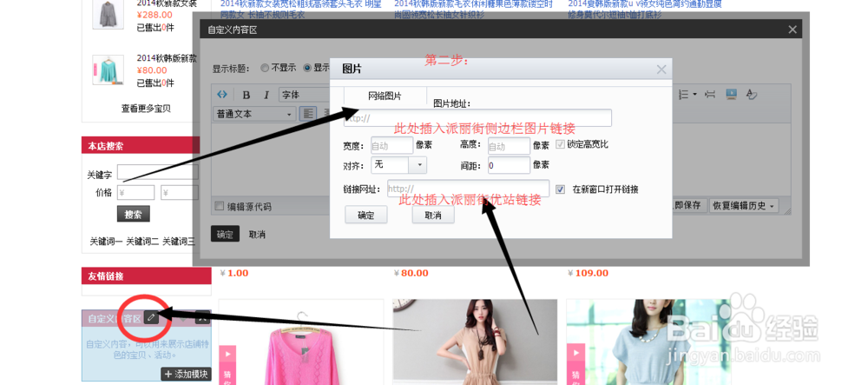Open the 恢复编辑历史 dropdown
Screen dimensions: 868x385
coord(744,205)
